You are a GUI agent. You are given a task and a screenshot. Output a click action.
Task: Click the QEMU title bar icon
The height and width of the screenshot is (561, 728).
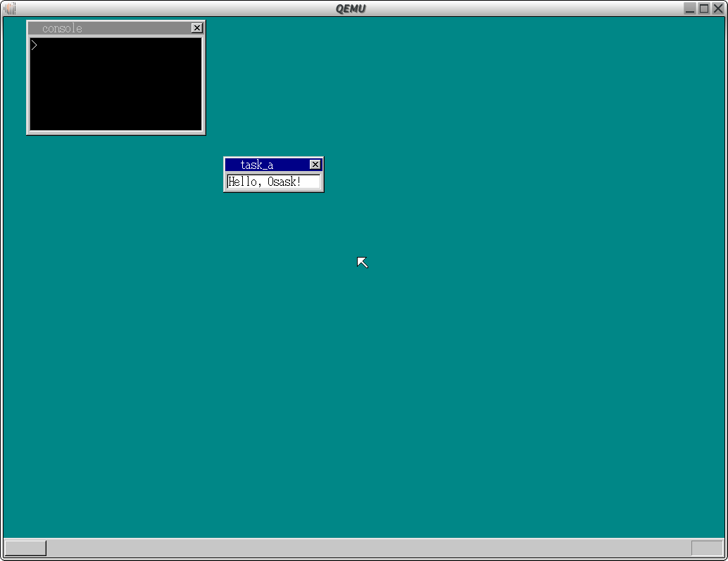pyautogui.click(x=9, y=8)
